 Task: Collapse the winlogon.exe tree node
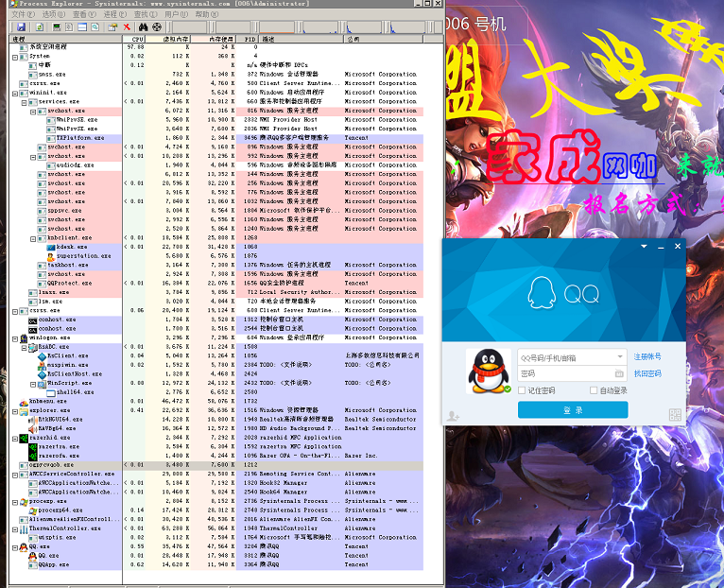pos(15,339)
